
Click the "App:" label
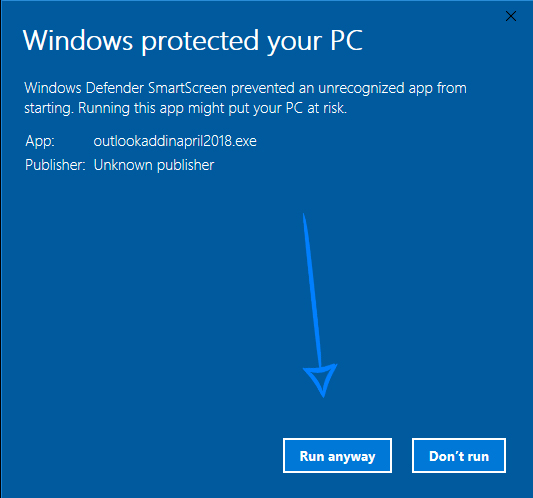[40, 141]
